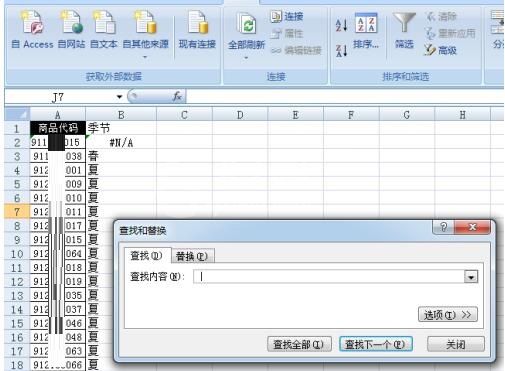Click 查找全部 find all button

pos(299,344)
